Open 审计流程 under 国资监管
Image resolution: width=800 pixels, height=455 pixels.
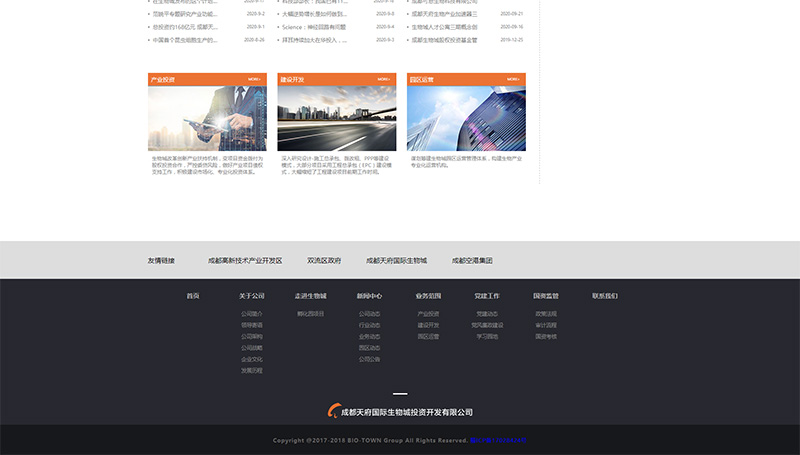point(546,325)
